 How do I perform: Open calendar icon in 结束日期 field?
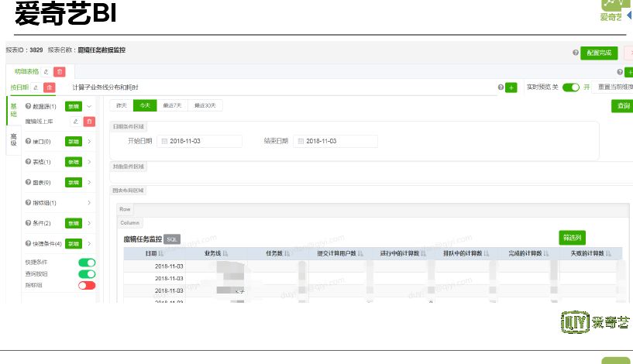click(301, 141)
